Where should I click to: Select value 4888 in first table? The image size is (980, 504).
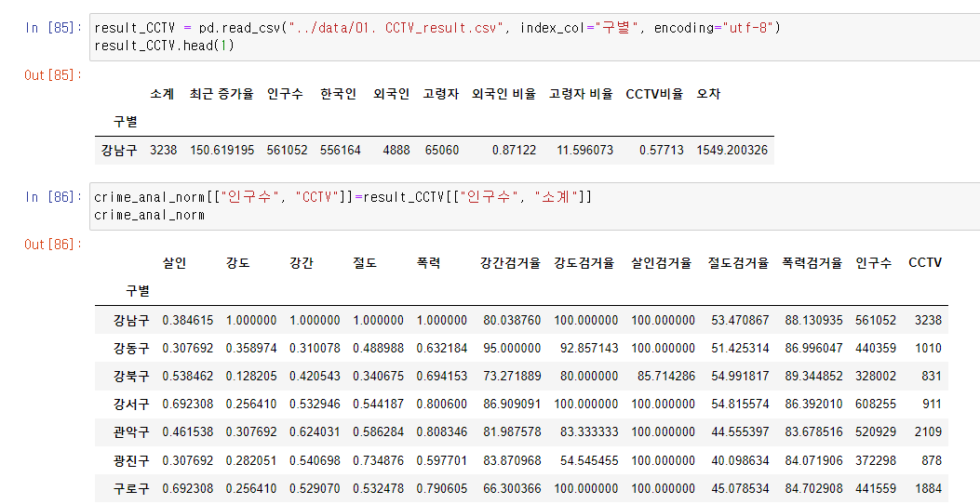396,150
